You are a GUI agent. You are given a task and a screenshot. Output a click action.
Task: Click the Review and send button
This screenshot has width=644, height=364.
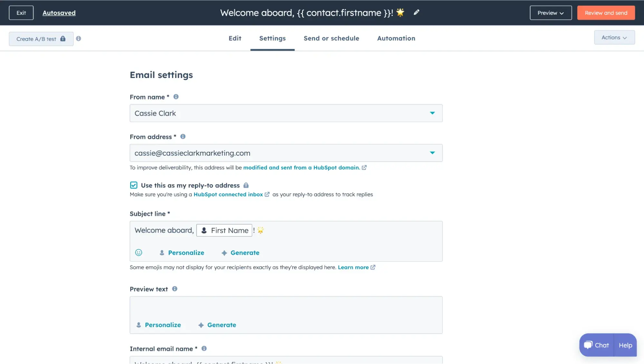606,12
